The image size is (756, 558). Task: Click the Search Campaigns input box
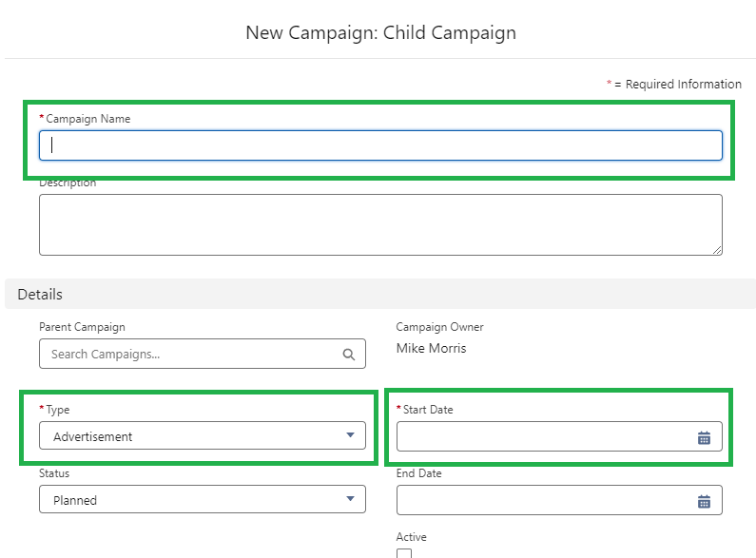click(x=190, y=355)
